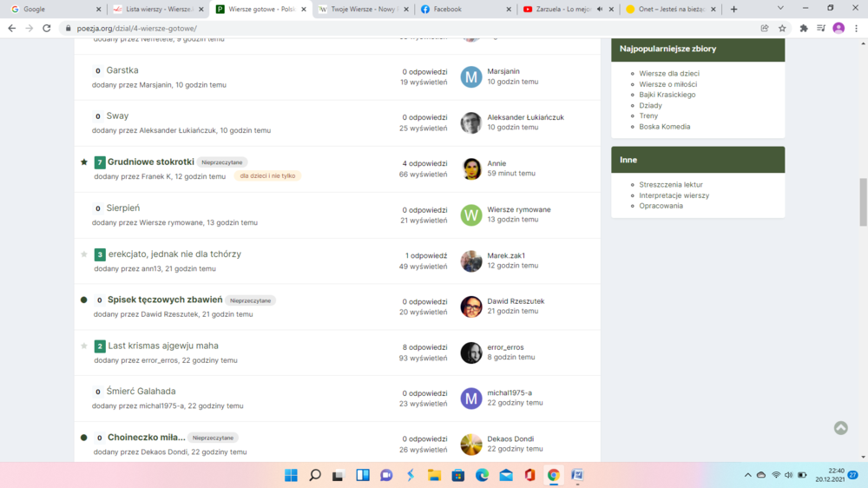Image resolution: width=868 pixels, height=488 pixels.
Task: Toggle the star beside erekcjato, jednak nie dla tchórzy
Action: coord(84,254)
